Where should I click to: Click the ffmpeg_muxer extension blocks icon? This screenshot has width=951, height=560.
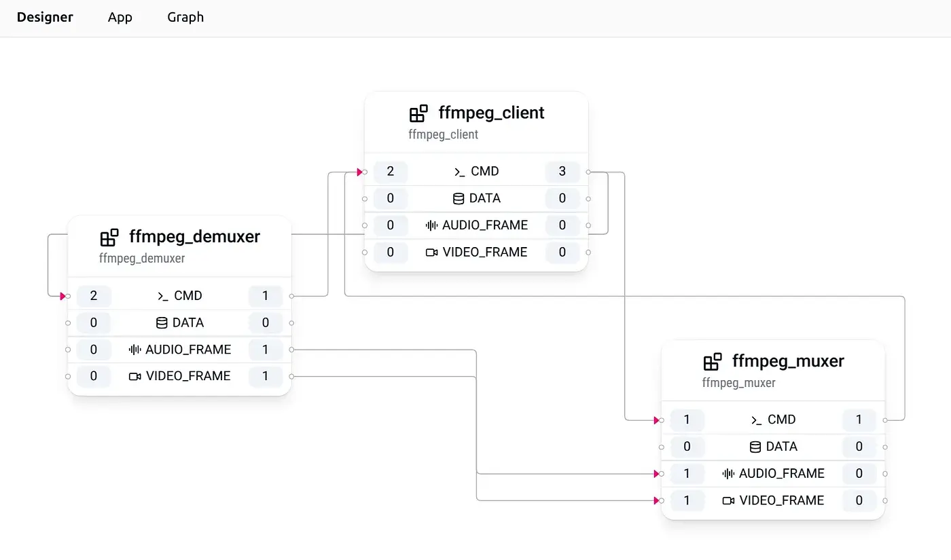(713, 362)
